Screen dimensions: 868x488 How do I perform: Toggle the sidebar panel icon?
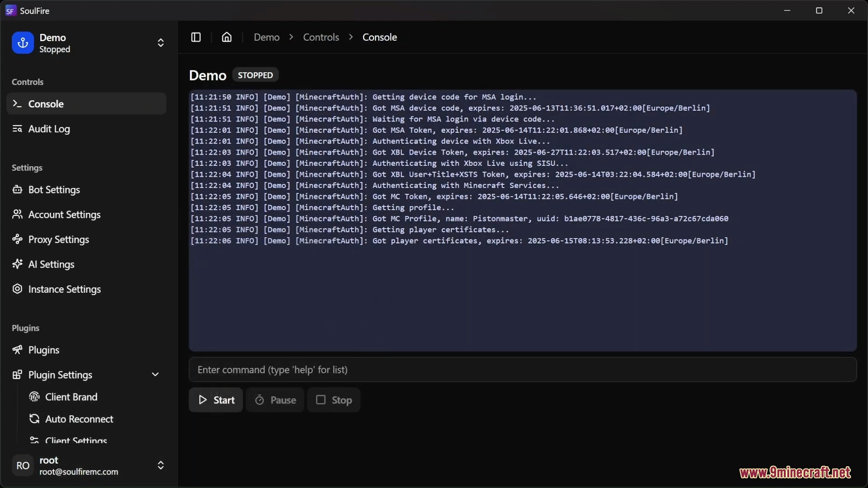tap(196, 37)
